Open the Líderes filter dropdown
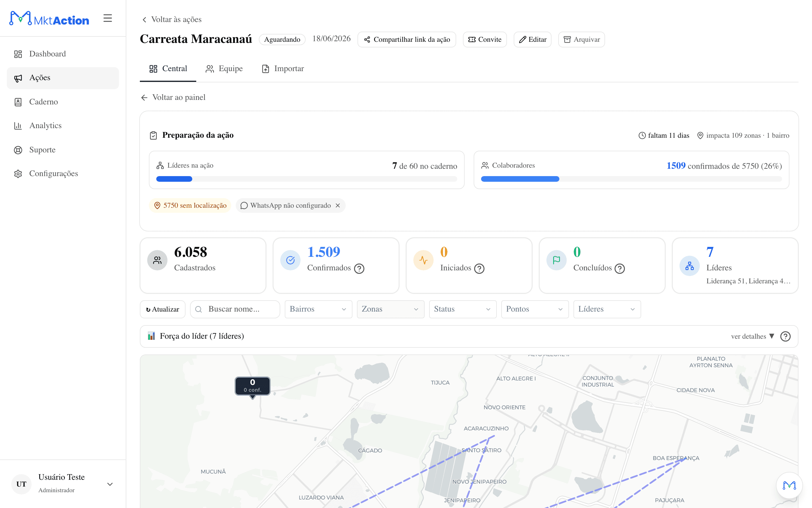 coord(607,309)
